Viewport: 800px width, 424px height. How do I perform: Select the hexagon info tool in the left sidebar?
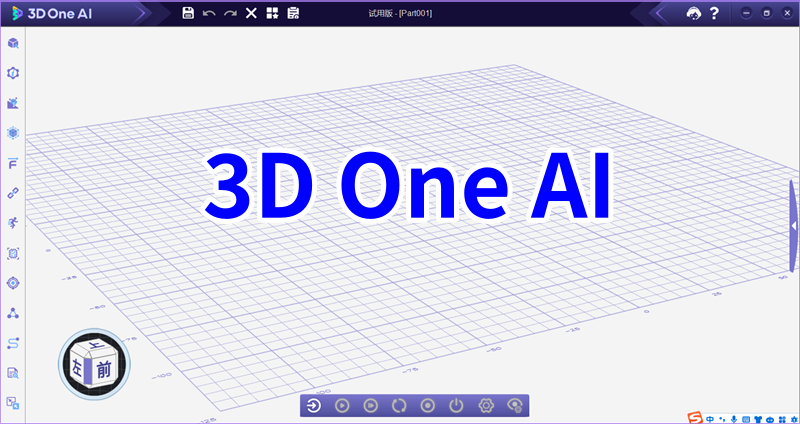point(13,73)
